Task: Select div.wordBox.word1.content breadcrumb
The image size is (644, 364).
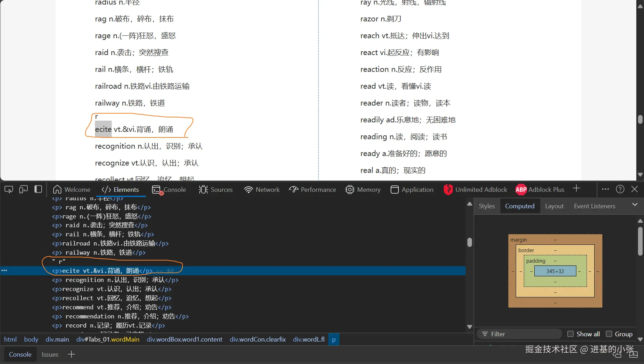Action: [184, 339]
